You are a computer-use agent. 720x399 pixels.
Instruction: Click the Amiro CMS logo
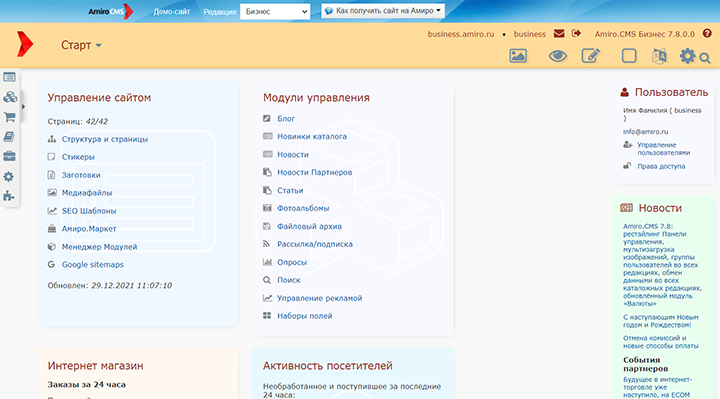pyautogui.click(x=111, y=11)
